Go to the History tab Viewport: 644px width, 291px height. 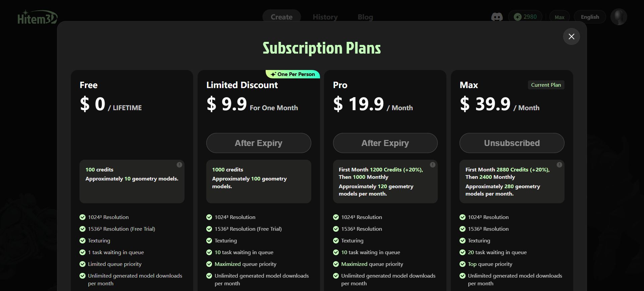pos(325,17)
